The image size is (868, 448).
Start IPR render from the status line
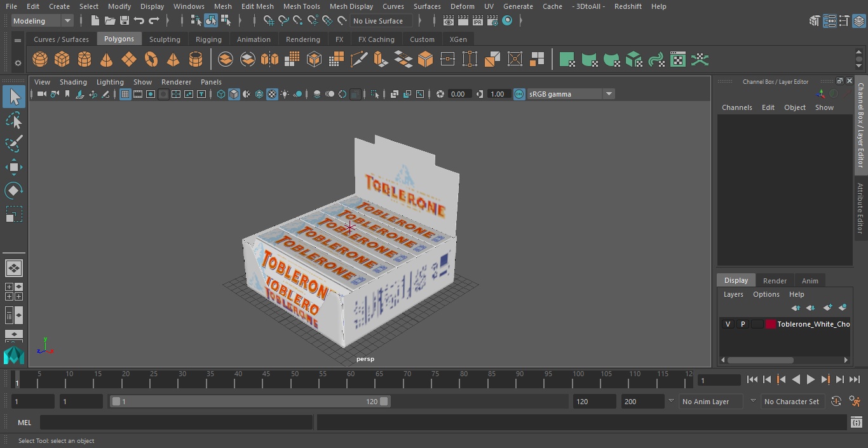pos(477,21)
